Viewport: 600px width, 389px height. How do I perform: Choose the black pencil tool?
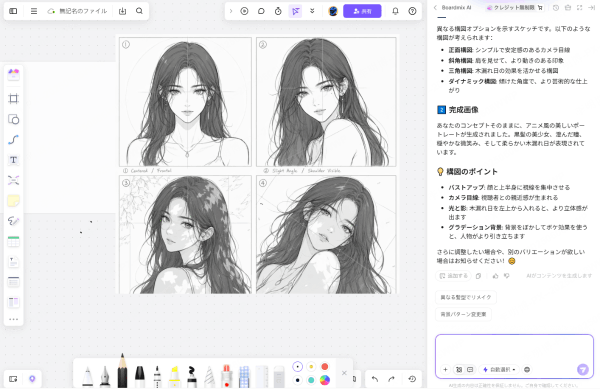click(x=122, y=370)
